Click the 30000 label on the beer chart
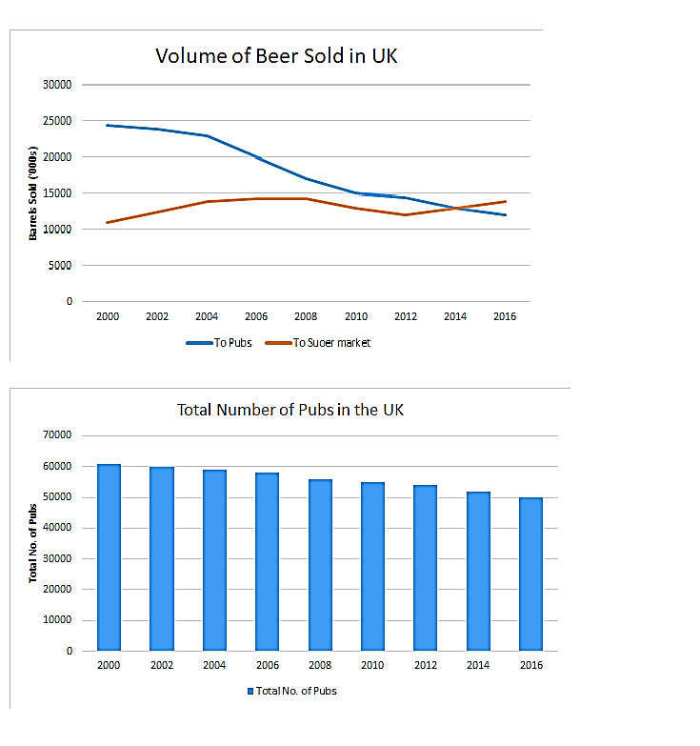 pyautogui.click(x=57, y=85)
